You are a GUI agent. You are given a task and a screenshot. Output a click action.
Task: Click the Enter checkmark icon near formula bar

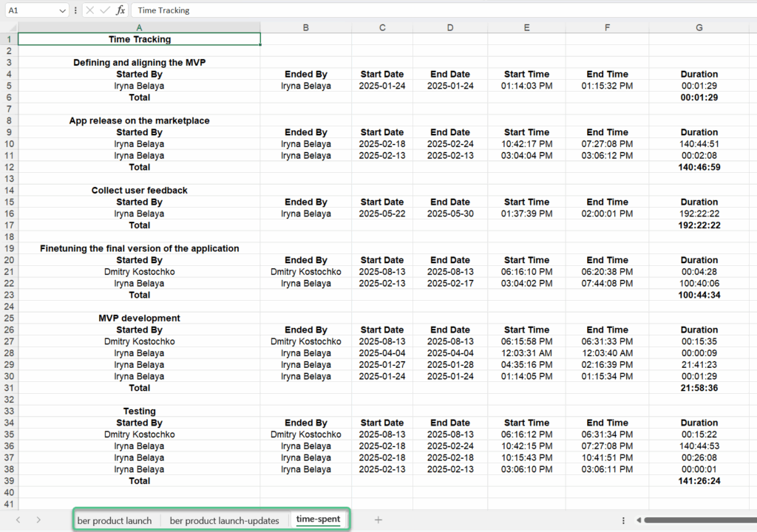pyautogui.click(x=103, y=10)
